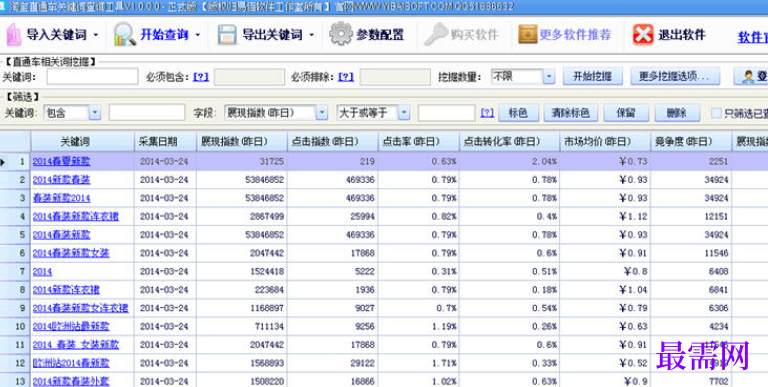This screenshot has width=768, height=387.
Task: Click the 2867499 impression index cell
Action: click(x=242, y=216)
